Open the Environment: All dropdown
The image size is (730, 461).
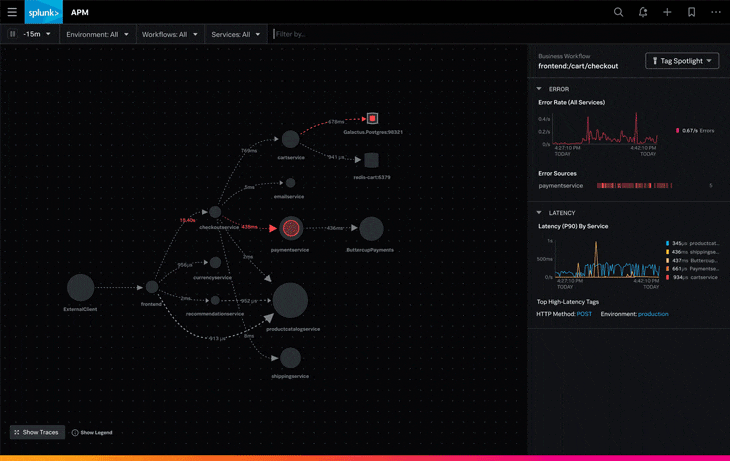[97, 34]
